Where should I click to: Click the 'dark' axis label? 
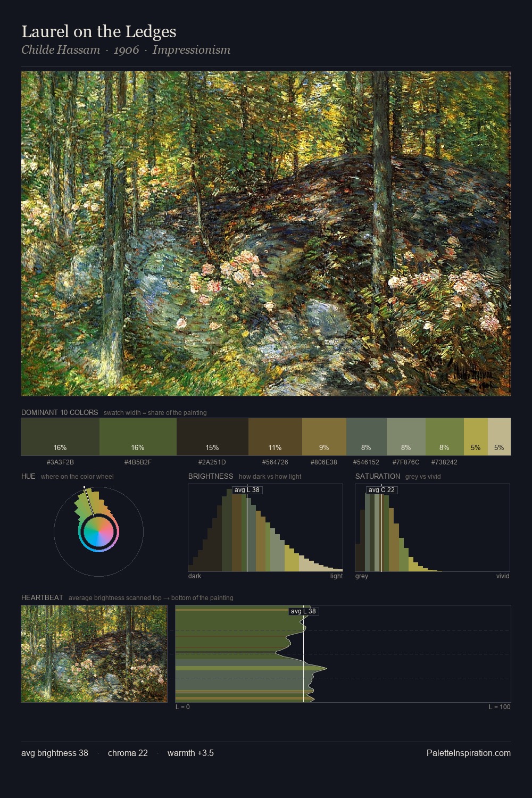195,576
